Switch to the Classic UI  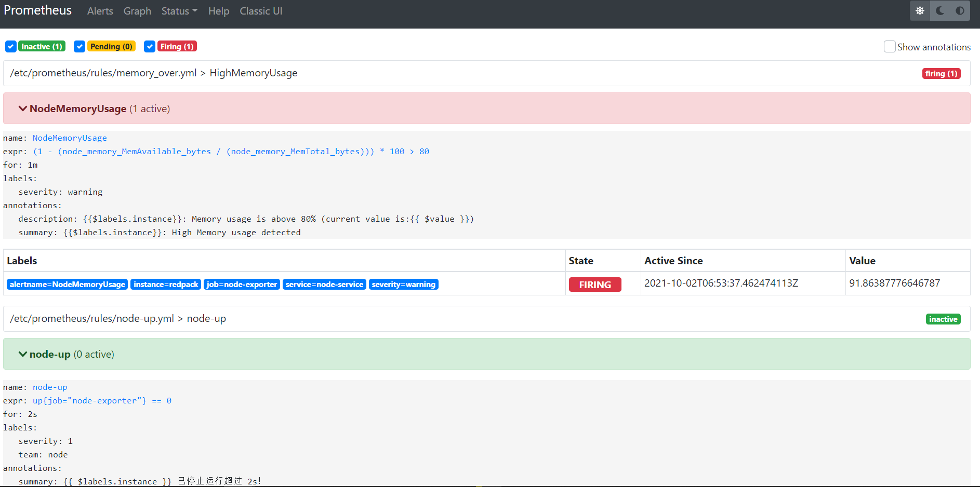[x=261, y=10]
